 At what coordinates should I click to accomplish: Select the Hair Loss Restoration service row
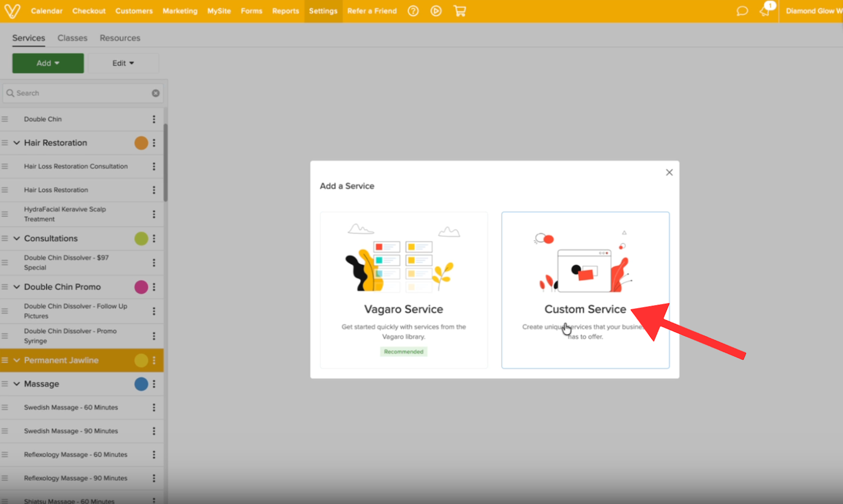pos(82,190)
